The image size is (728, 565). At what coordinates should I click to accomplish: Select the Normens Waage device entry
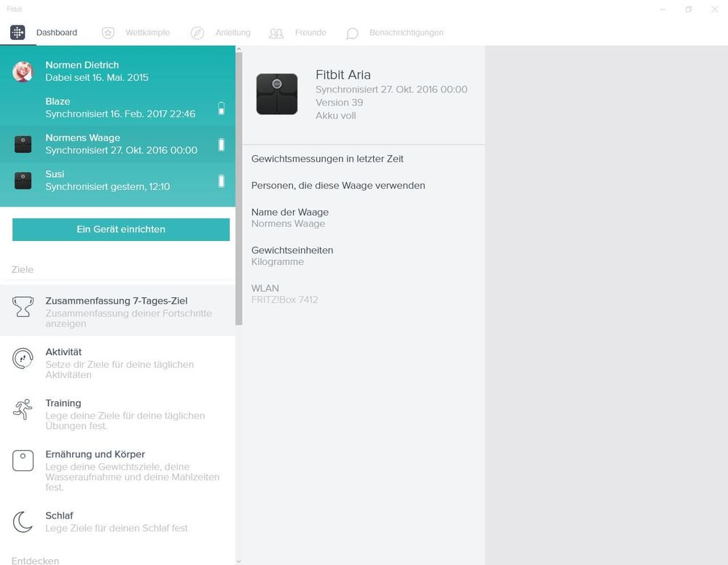117,144
